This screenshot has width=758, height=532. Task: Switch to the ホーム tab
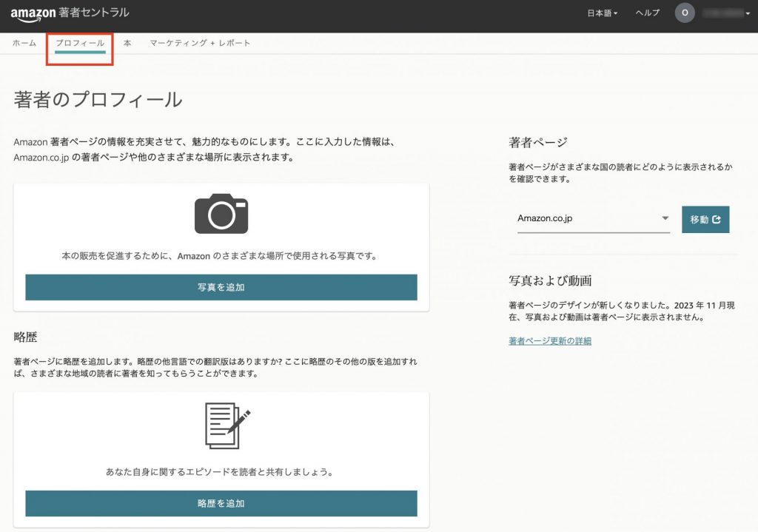click(x=24, y=43)
